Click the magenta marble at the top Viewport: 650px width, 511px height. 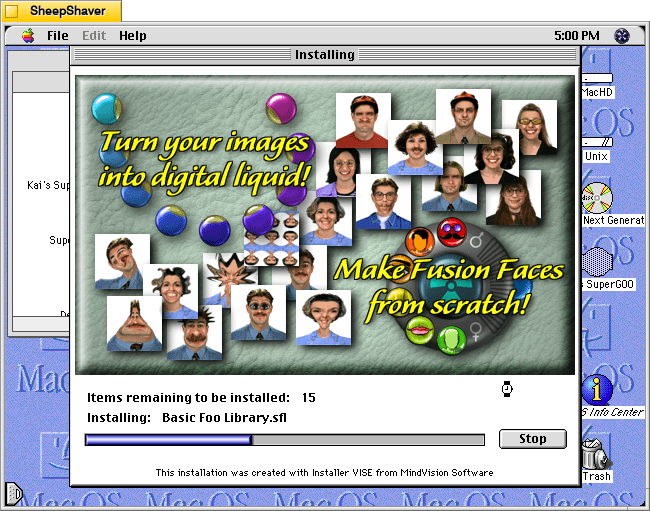[x=281, y=109]
